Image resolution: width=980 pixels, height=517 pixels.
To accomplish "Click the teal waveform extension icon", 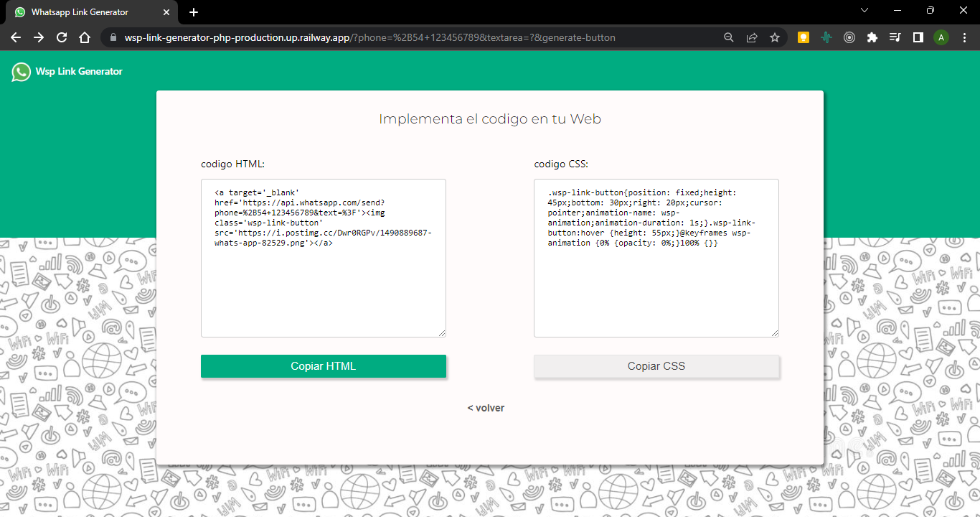I will point(826,37).
